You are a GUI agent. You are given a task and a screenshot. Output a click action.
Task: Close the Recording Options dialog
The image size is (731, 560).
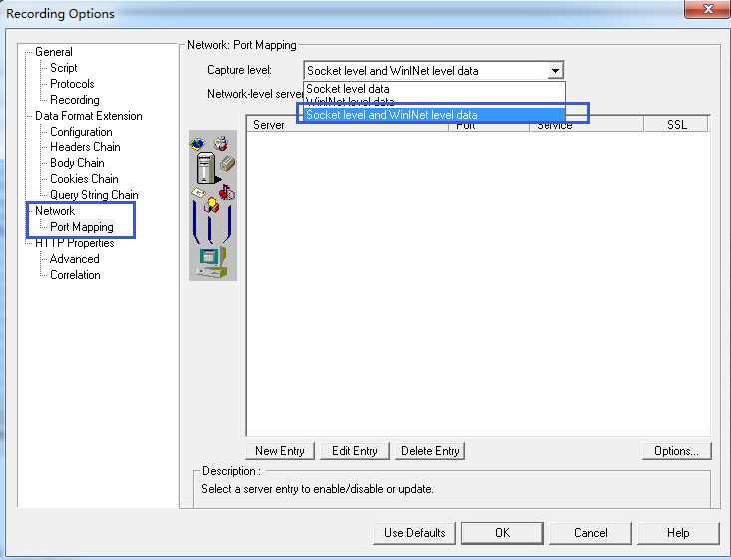tap(708, 8)
